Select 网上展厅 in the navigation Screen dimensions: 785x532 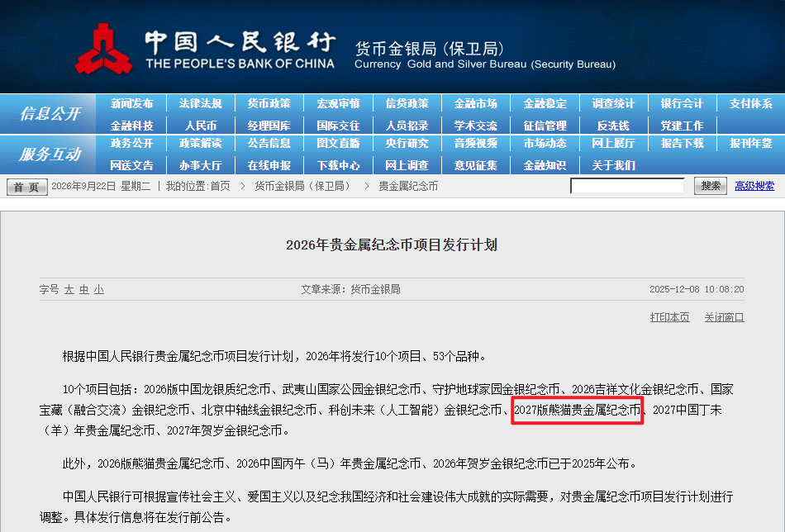613,143
